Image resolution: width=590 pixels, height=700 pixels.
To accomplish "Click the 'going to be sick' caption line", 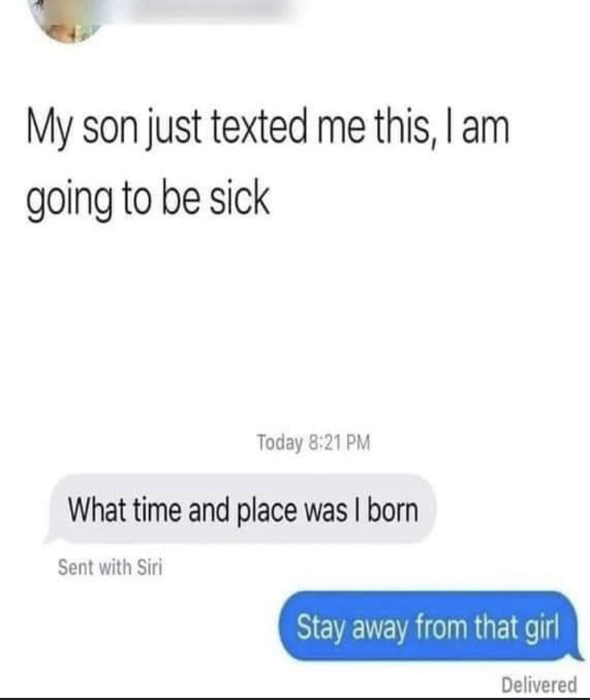I will point(147,199).
